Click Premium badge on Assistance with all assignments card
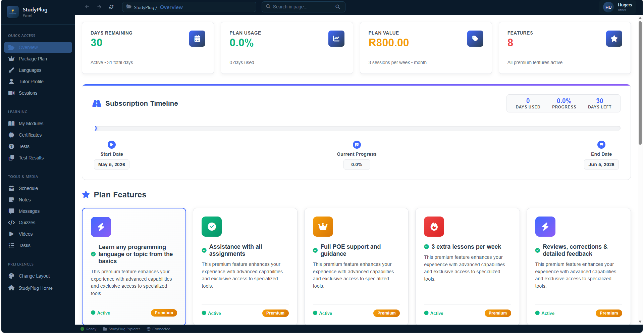This screenshot has height=334, width=644. pos(275,313)
